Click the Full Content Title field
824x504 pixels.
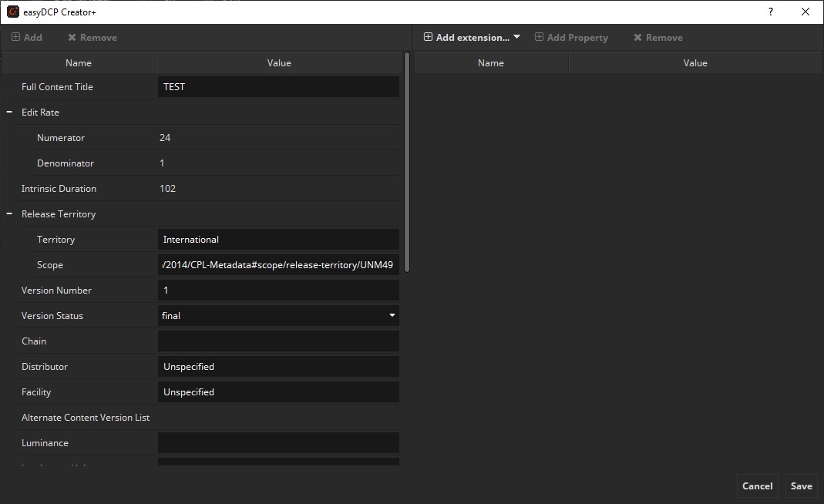click(278, 87)
